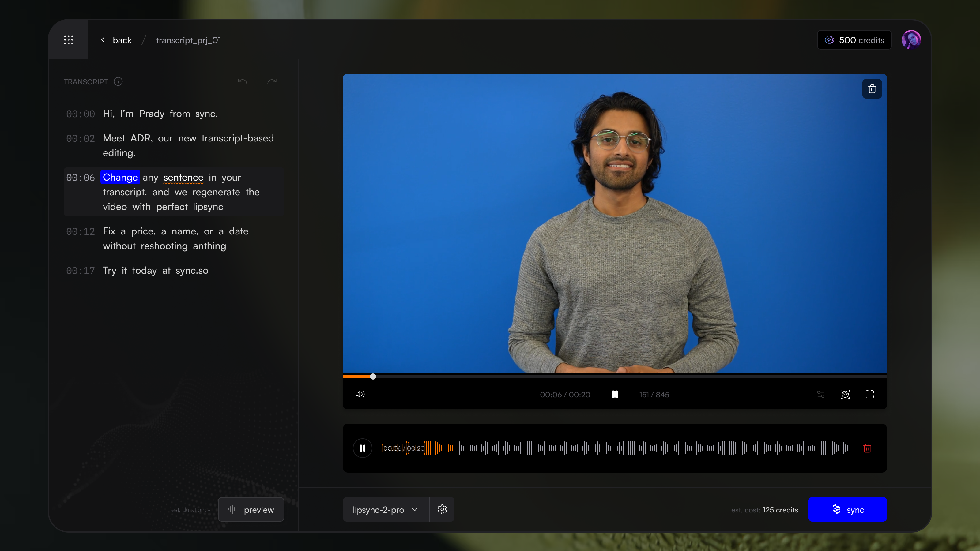980x551 pixels.
Task: Redo the transcript edit
Action: [272, 81]
